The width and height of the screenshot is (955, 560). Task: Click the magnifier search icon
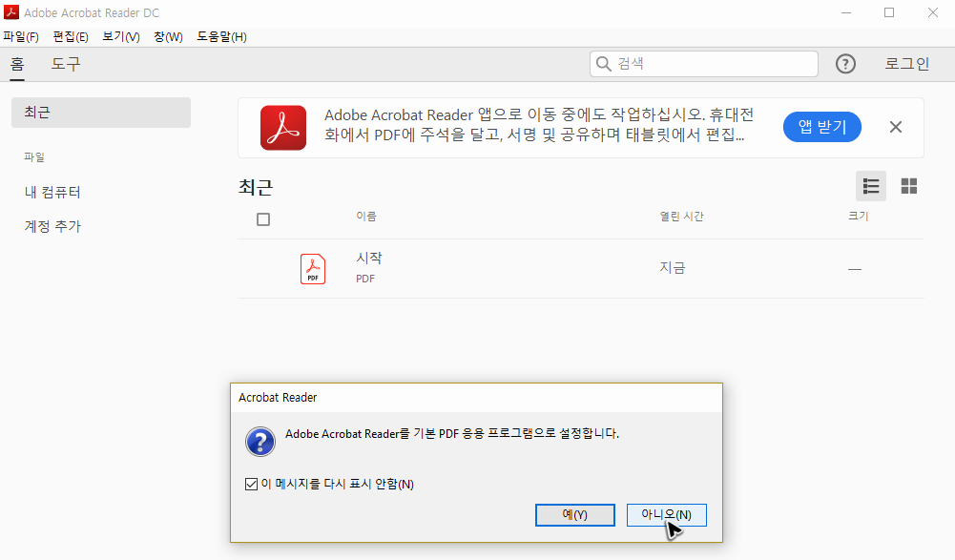coord(603,64)
